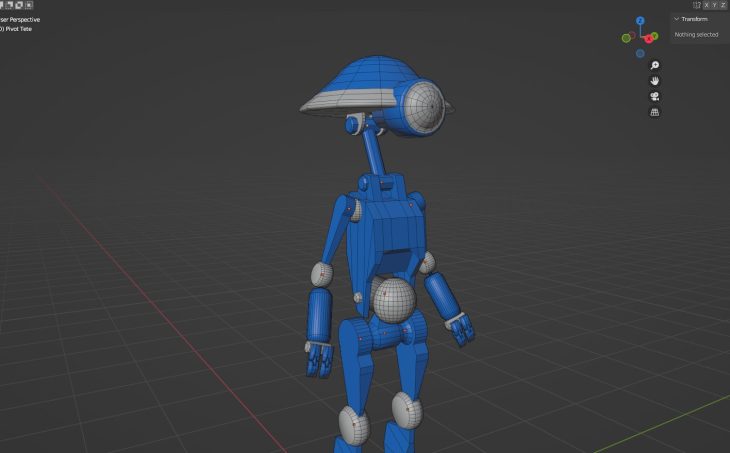The height and width of the screenshot is (453, 730).
Task: Click the rightmost selection mode icon top-left
Action: point(29,5)
